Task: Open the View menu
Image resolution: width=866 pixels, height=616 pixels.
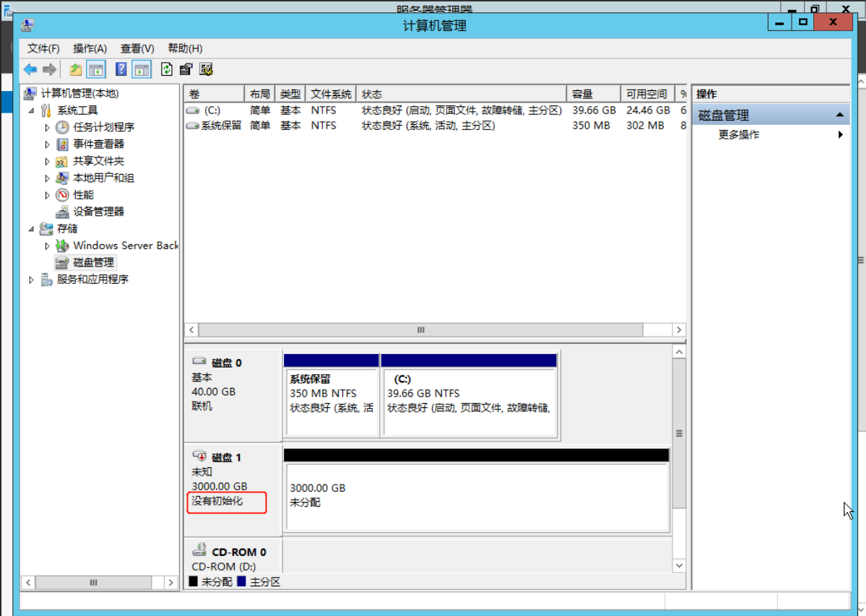Action: pos(137,48)
